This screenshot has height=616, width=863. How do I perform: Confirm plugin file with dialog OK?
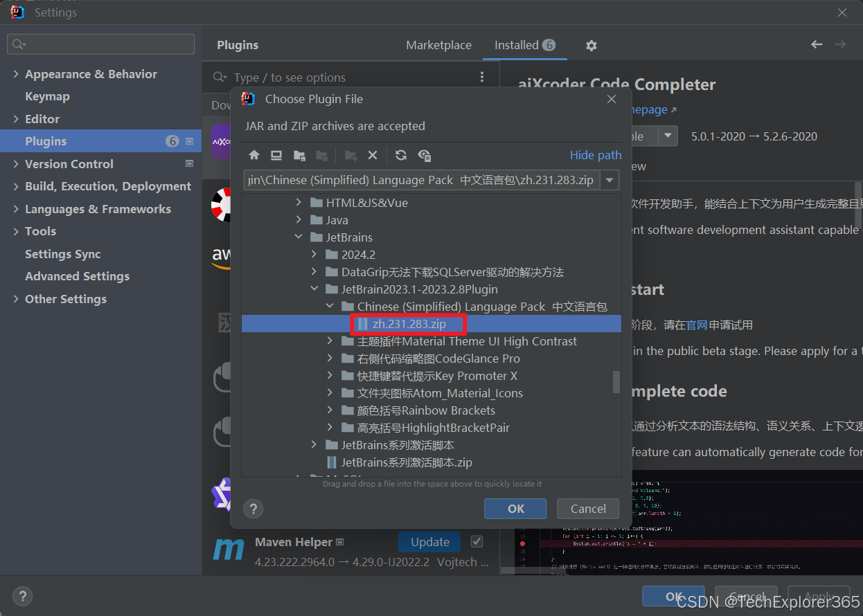[x=515, y=509]
